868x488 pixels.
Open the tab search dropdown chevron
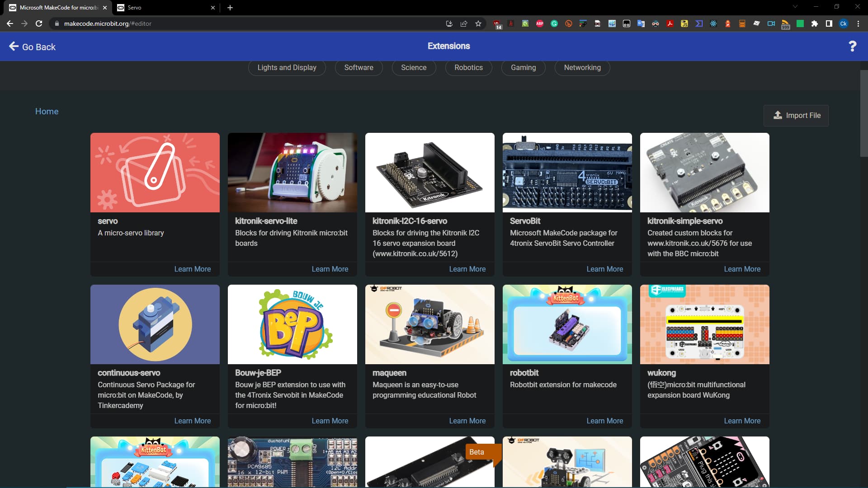[x=795, y=7]
